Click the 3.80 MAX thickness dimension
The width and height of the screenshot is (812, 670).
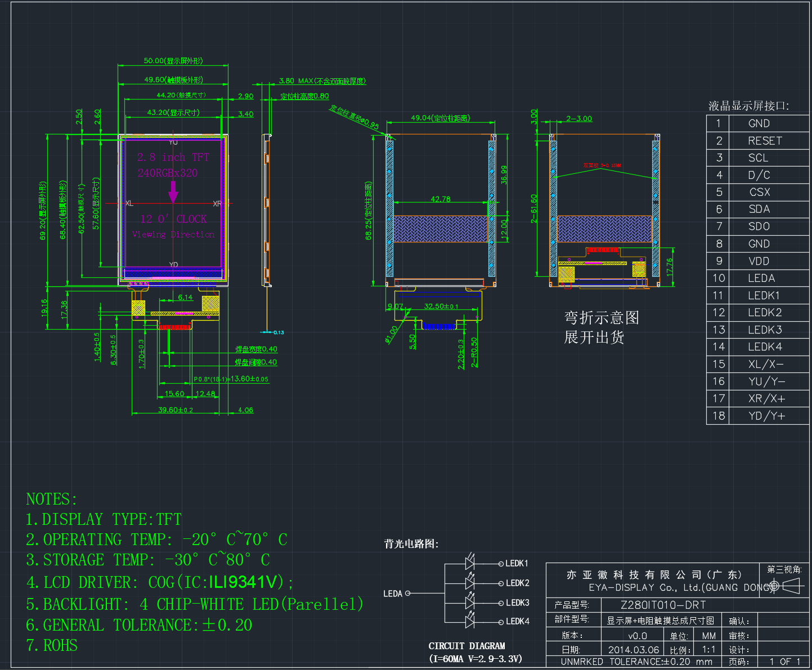tap(322, 81)
